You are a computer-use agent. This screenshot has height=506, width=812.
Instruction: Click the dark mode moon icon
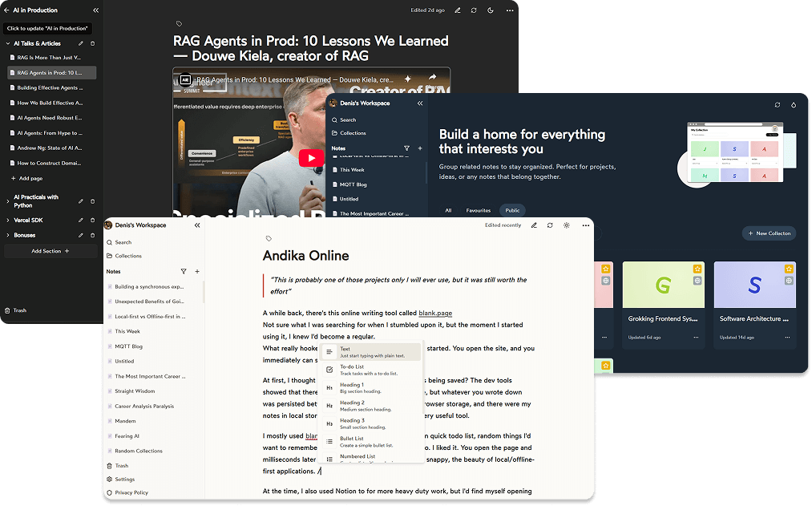pyautogui.click(x=491, y=10)
